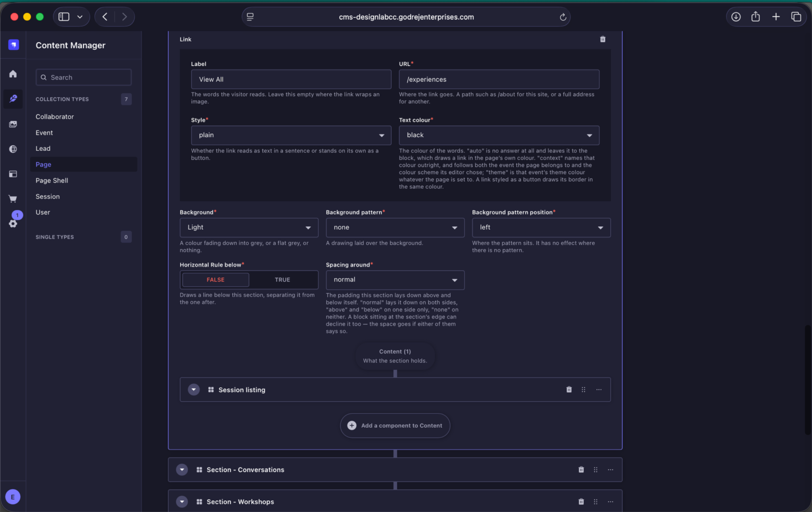812x512 pixels.
Task: Open the Content Manager feather icon
Action: pos(13,98)
